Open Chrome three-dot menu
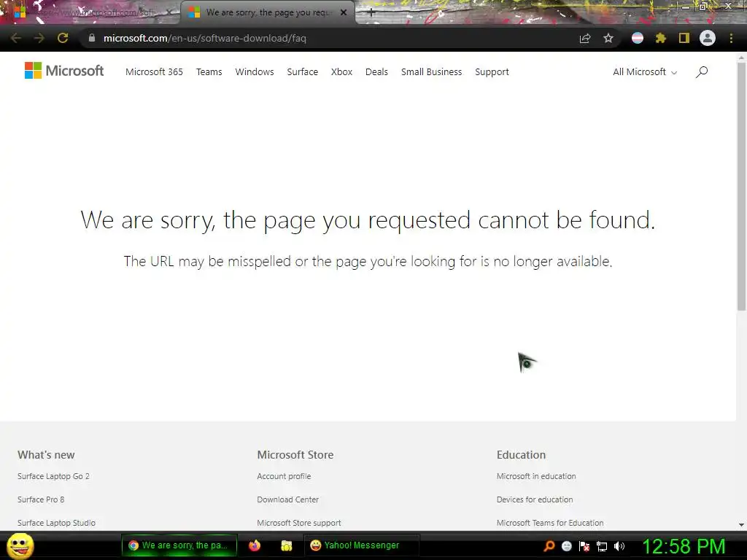Screen dimensions: 747x560 coord(731,38)
